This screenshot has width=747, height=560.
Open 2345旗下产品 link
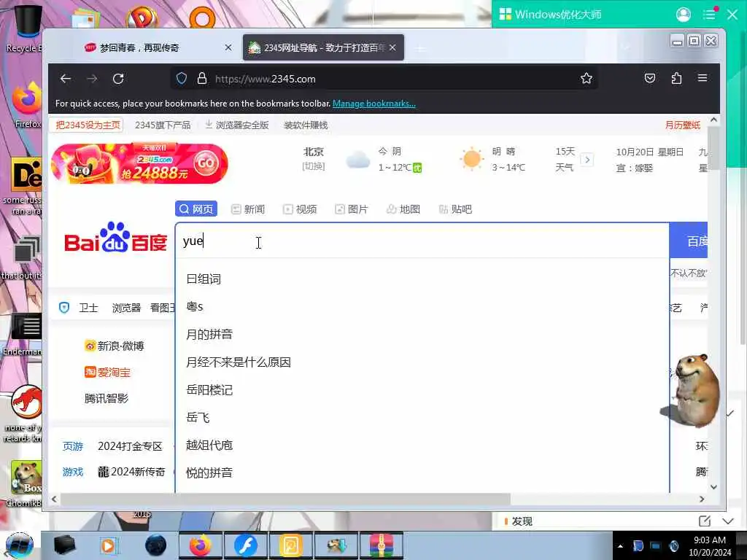[163, 125]
